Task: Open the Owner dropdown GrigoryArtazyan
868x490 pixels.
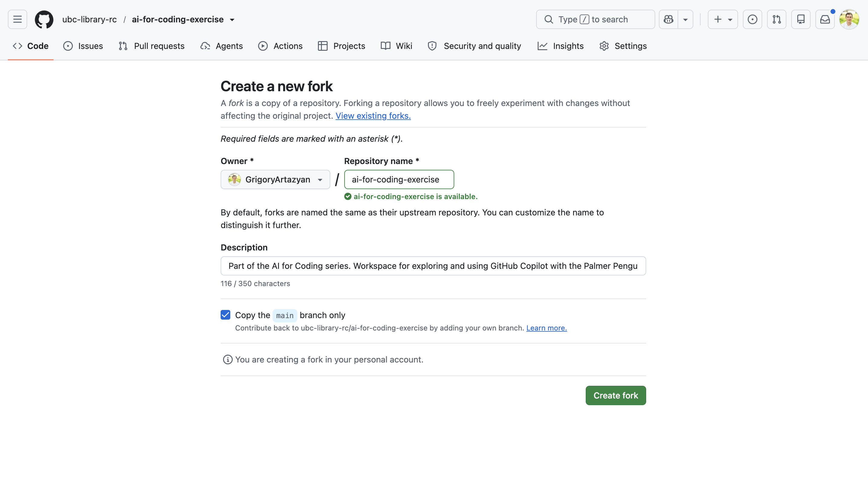Action: (275, 179)
